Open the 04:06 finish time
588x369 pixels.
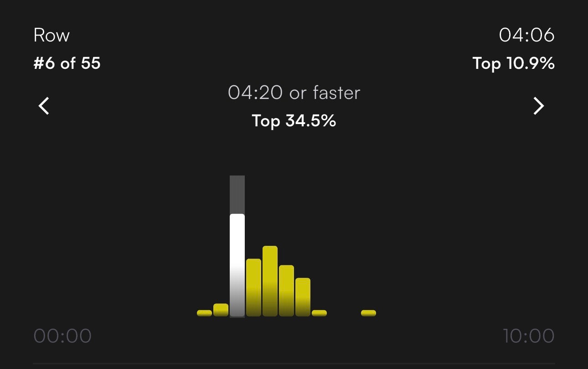[527, 35]
